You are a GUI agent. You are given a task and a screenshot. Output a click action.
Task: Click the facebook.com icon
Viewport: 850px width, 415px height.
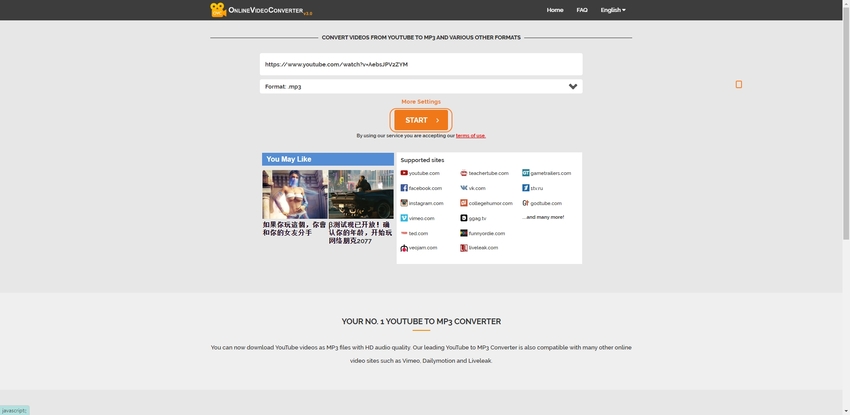point(404,188)
